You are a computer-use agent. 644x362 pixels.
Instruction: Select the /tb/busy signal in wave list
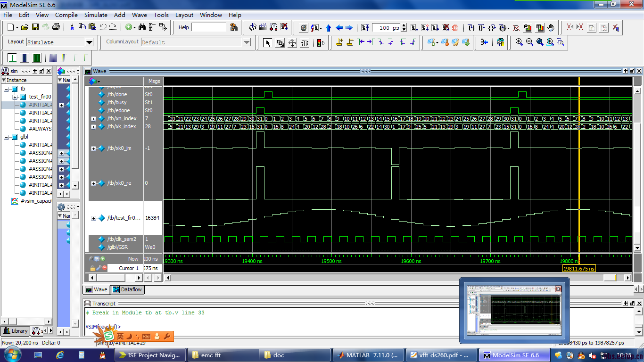click(x=117, y=102)
